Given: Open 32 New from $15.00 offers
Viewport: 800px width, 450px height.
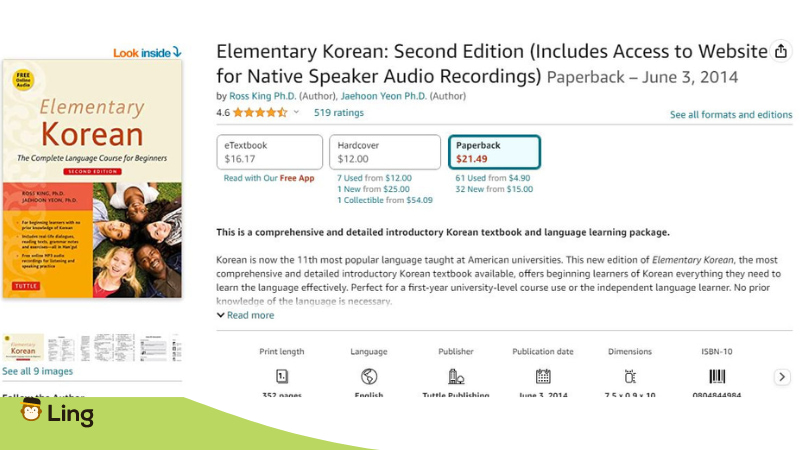Looking at the screenshot, I should tap(494, 189).
